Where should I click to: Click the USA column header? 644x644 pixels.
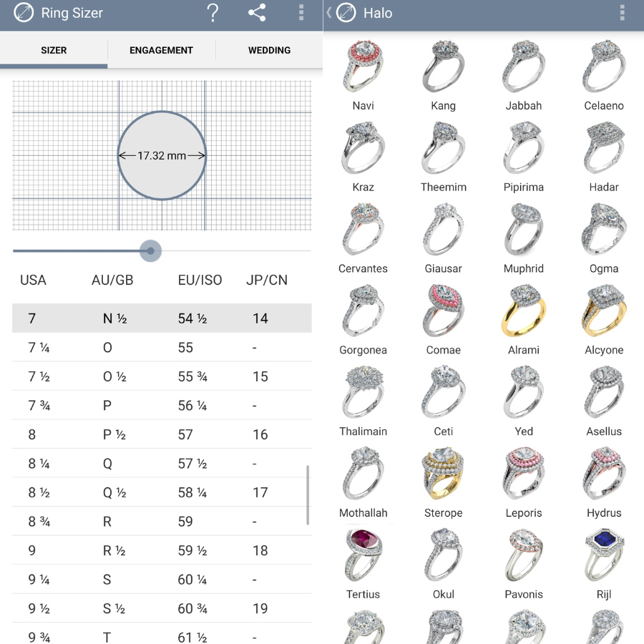[x=33, y=280]
